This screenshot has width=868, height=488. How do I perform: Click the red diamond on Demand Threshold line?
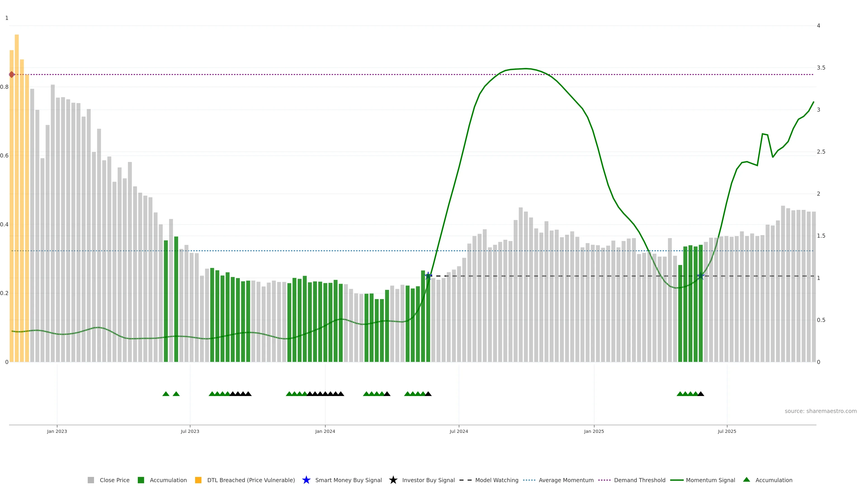pyautogui.click(x=12, y=74)
